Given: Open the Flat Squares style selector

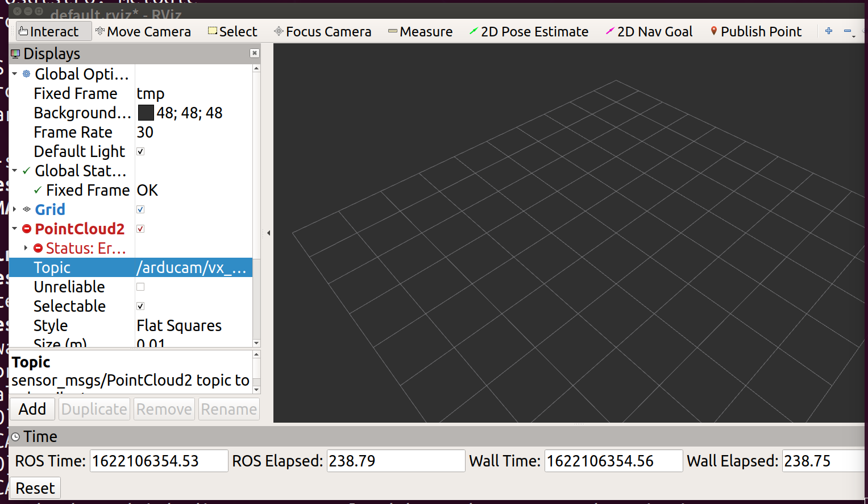Looking at the screenshot, I should 179,325.
